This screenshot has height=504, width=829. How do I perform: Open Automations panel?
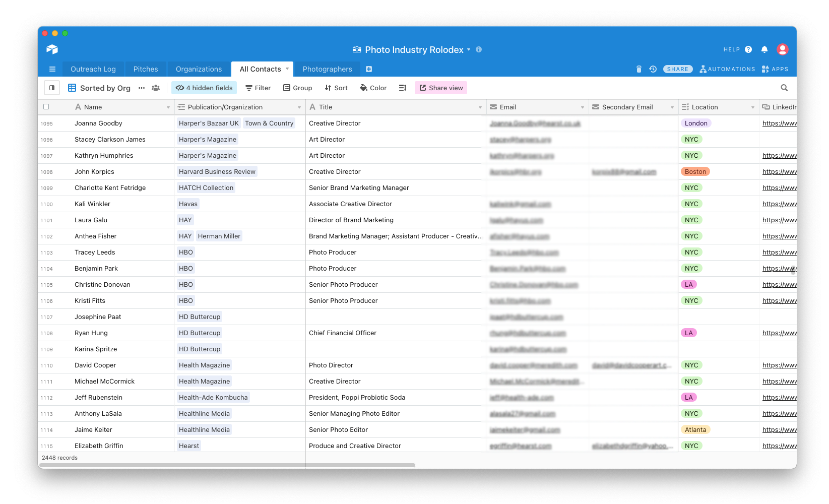(x=727, y=69)
